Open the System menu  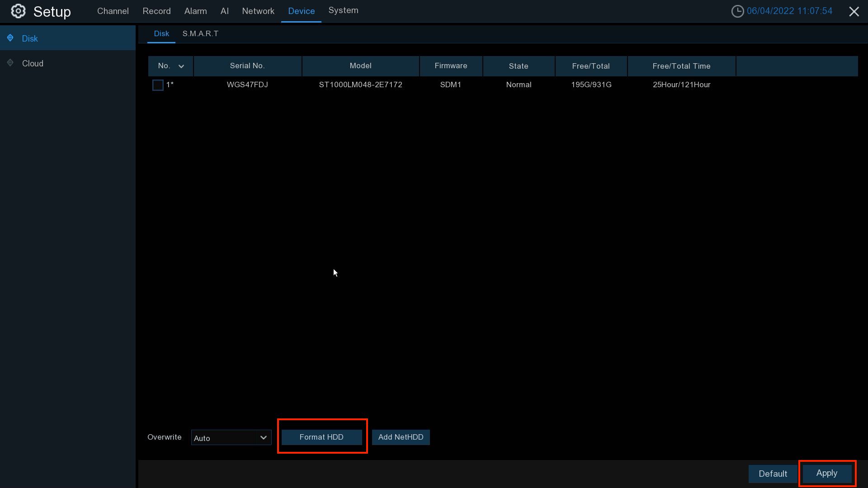point(343,10)
